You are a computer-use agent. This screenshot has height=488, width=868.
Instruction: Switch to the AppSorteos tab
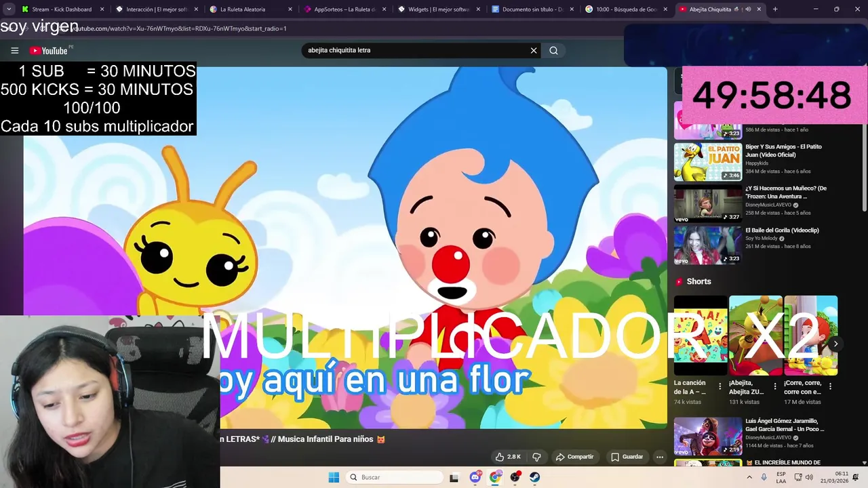[344, 9]
